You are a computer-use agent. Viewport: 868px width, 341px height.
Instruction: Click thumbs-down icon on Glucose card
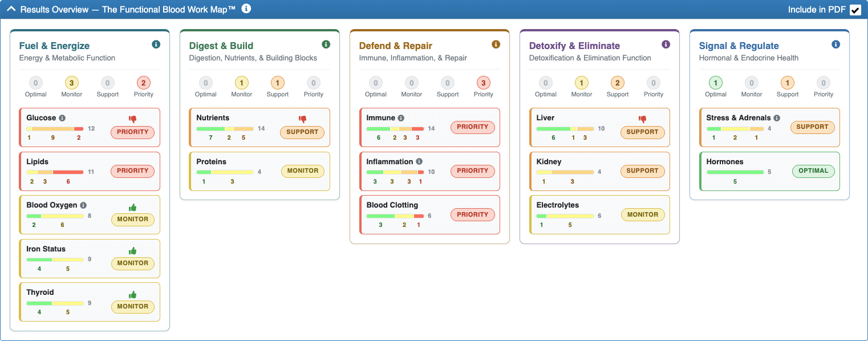[x=133, y=120]
